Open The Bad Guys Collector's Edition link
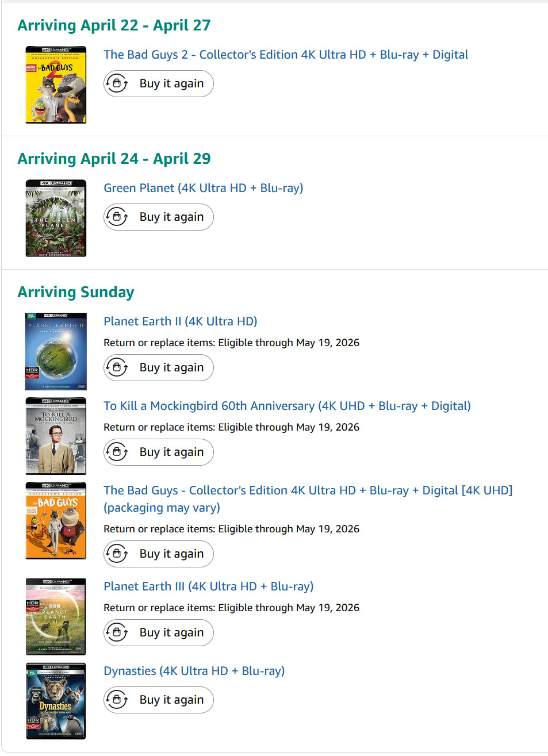 pos(308,490)
